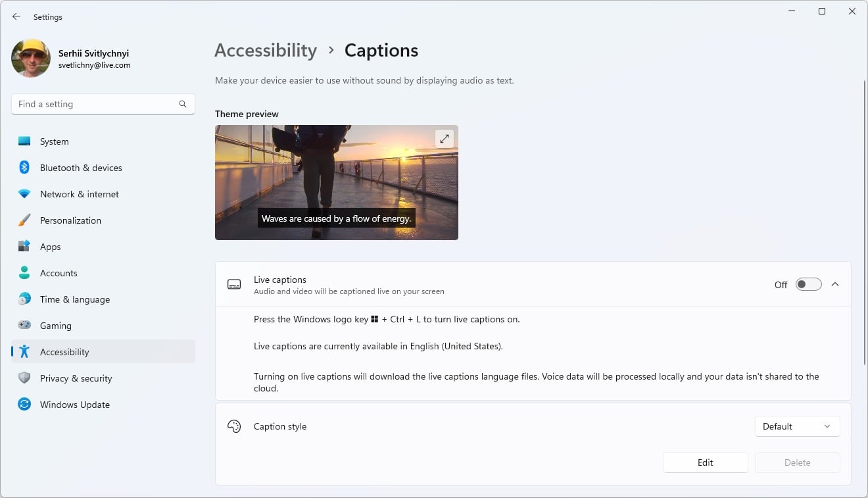The width and height of the screenshot is (868, 498).
Task: Click the theme preview image
Action: [x=337, y=182]
